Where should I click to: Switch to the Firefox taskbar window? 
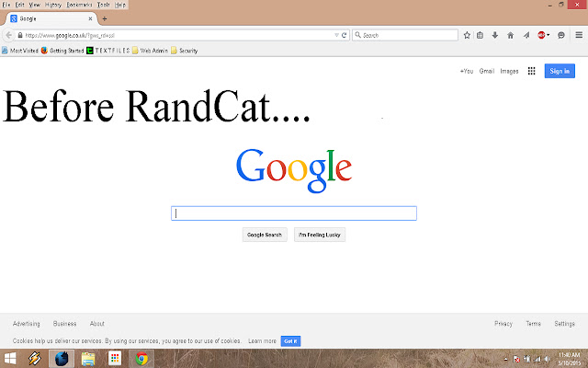point(62,359)
